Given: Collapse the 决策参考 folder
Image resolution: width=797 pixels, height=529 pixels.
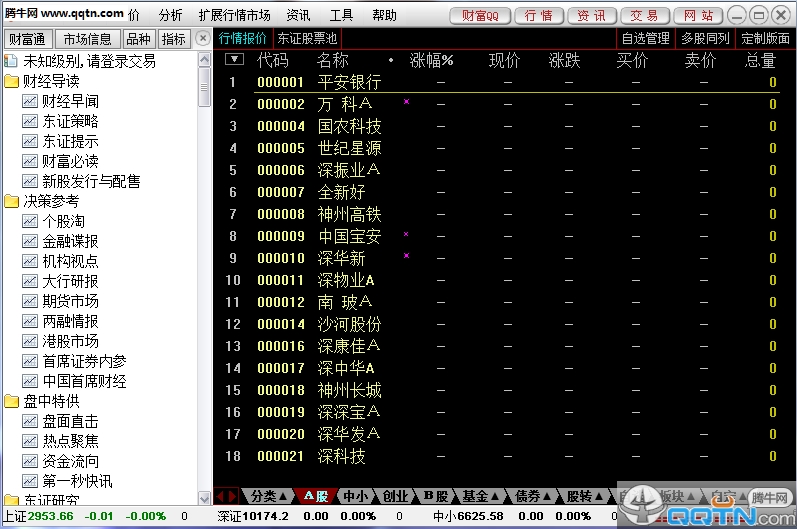Looking at the screenshot, I should (x=11, y=201).
